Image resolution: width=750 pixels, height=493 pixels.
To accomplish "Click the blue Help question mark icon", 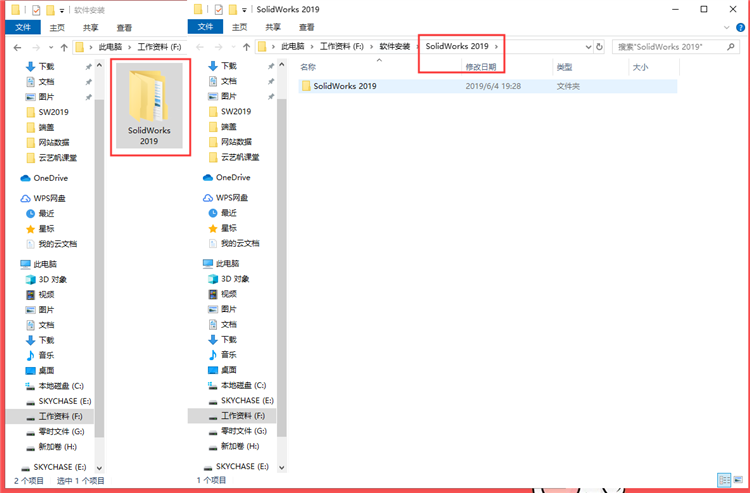I will [x=740, y=28].
